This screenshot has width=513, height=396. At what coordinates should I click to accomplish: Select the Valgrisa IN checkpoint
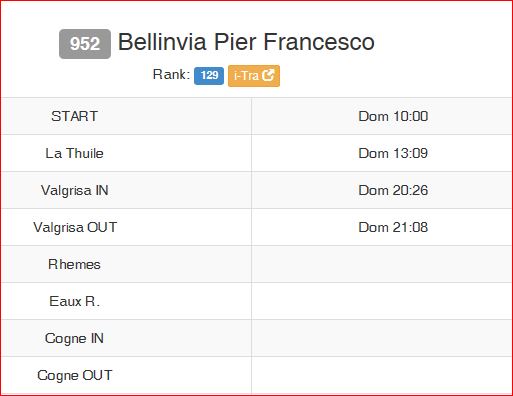[75, 190]
